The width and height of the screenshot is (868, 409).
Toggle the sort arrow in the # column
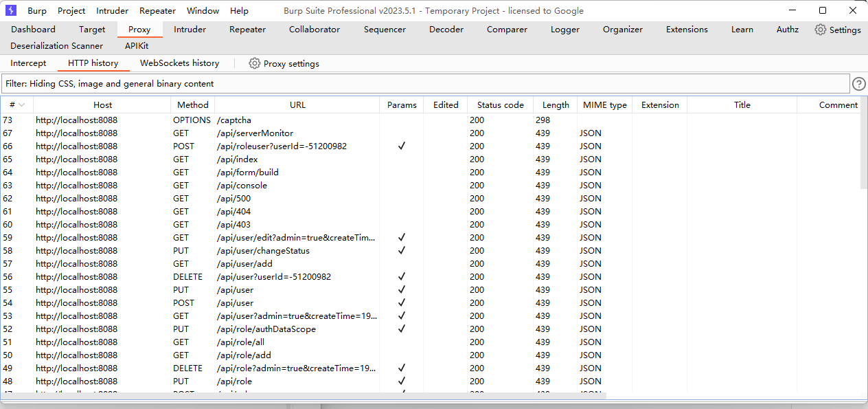click(22, 105)
